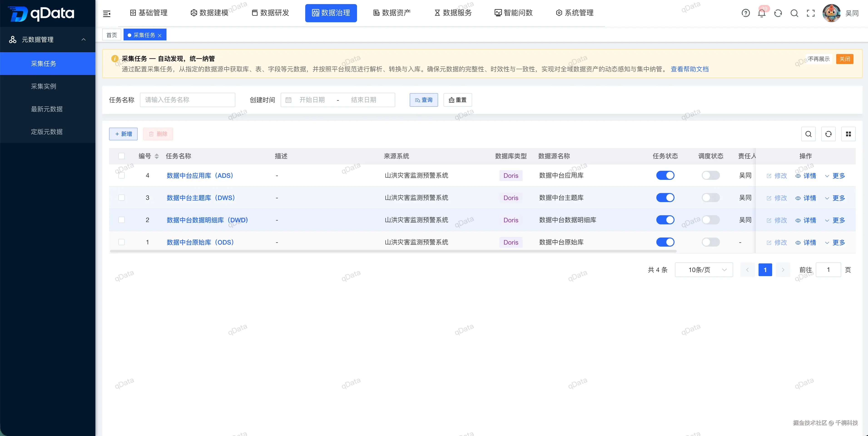
Task: Click 修改 for 数据中台应用库 row
Action: click(x=777, y=176)
